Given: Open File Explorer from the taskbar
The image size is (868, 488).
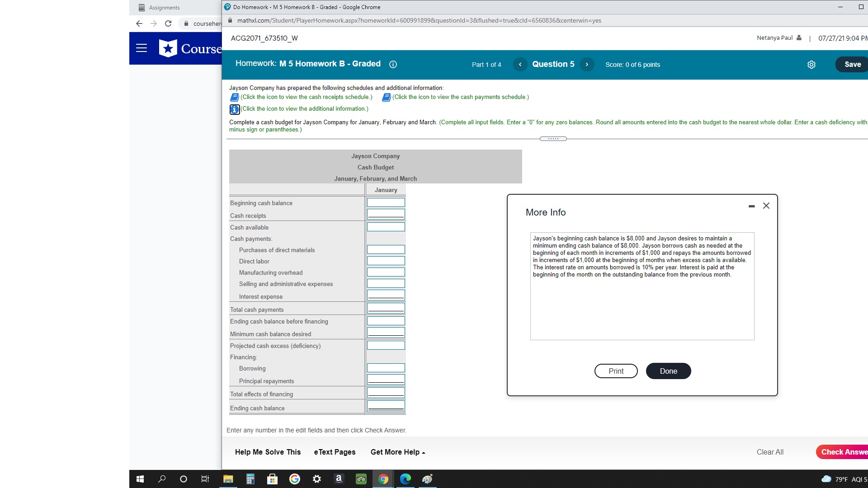Looking at the screenshot, I should tap(228, 479).
